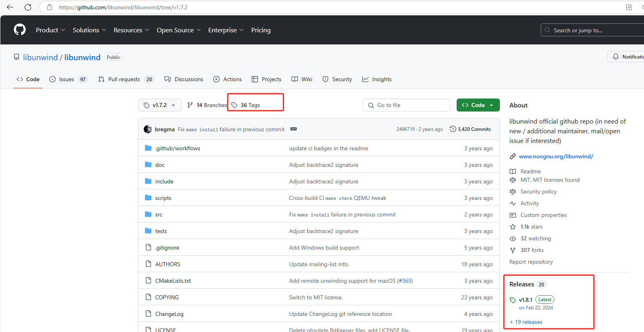Open the .github/workflows folder icon
The height and width of the screenshot is (332, 644).
tap(148, 148)
